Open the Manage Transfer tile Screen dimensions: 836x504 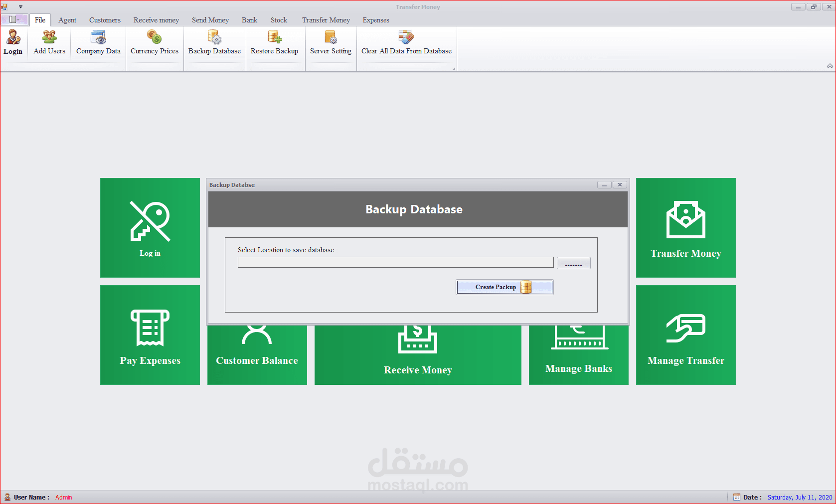pos(686,335)
